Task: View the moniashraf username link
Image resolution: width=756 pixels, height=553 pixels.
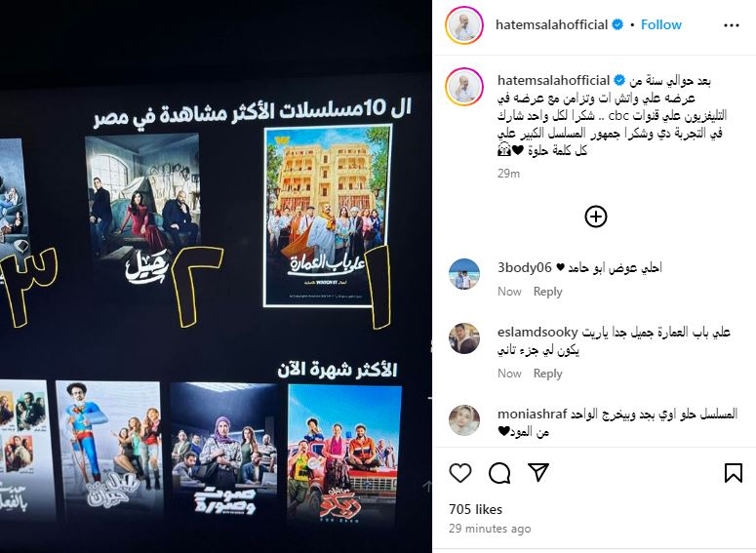Action: pyautogui.click(x=532, y=414)
